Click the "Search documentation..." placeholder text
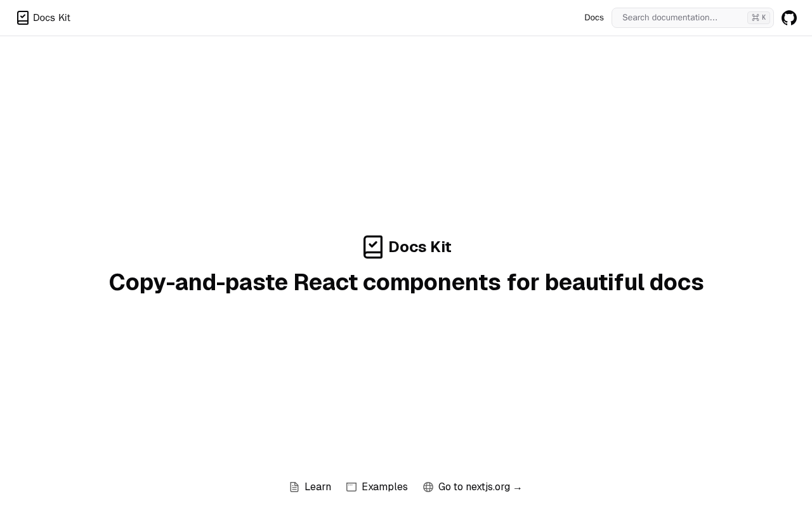Image resolution: width=812 pixels, height=508 pixels. pyautogui.click(x=669, y=18)
